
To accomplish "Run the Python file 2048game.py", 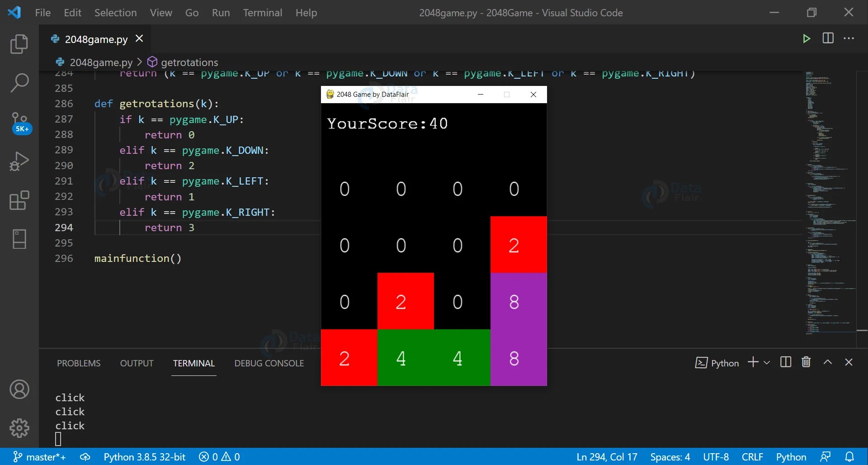I will pos(807,38).
